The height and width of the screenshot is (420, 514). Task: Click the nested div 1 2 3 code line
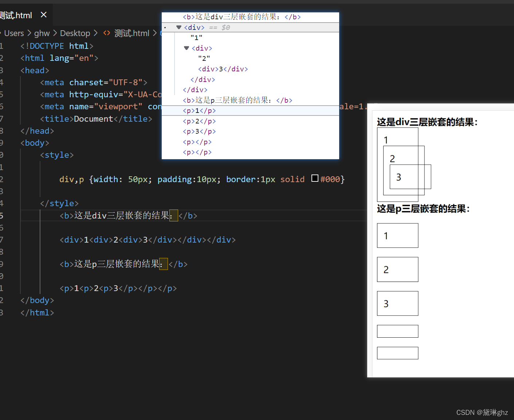[148, 240]
